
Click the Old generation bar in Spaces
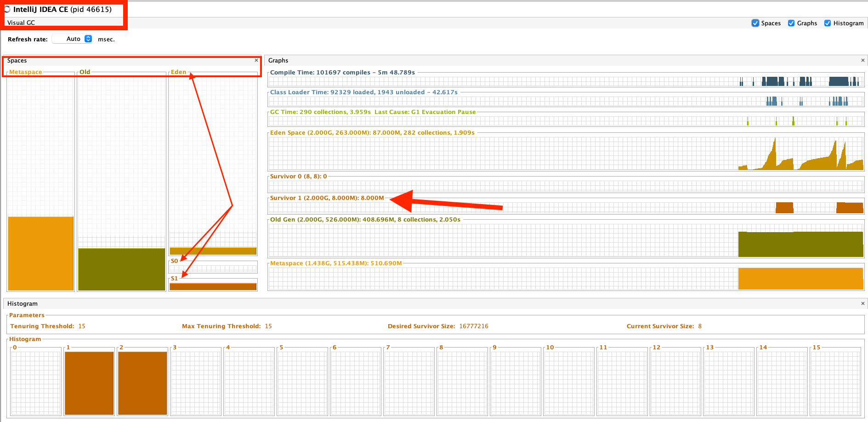(x=121, y=269)
